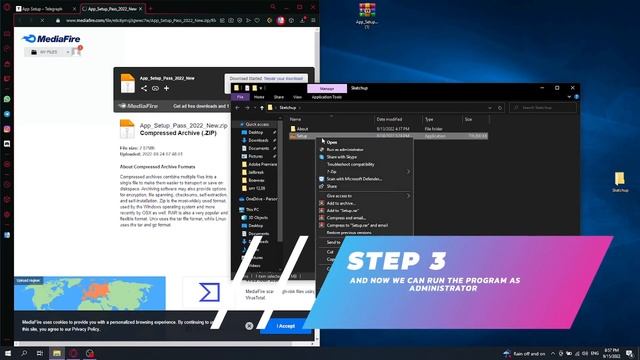Click the Explorer back arrow
This screenshot has height=360, width=640.
[238, 108]
